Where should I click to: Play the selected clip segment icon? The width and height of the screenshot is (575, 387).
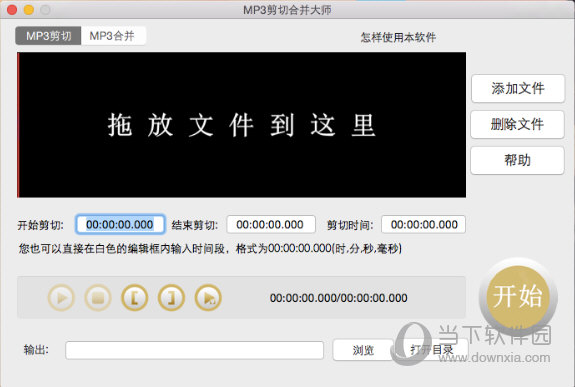(x=208, y=297)
